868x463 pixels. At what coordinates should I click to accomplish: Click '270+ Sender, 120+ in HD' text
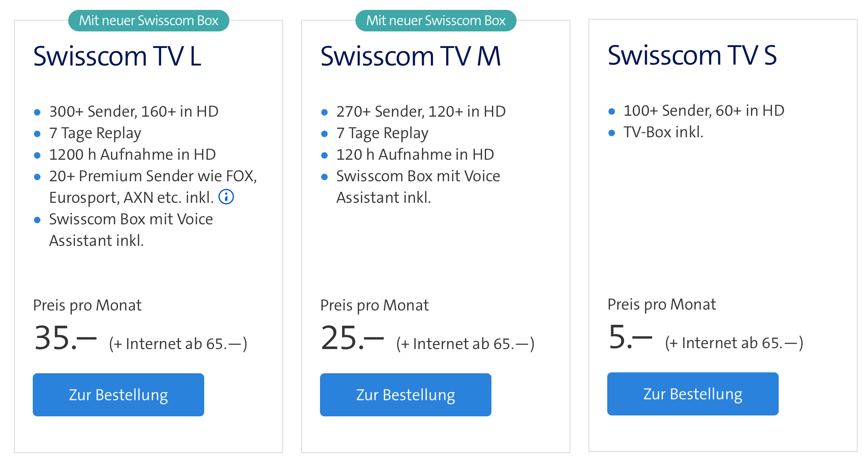[x=421, y=111]
